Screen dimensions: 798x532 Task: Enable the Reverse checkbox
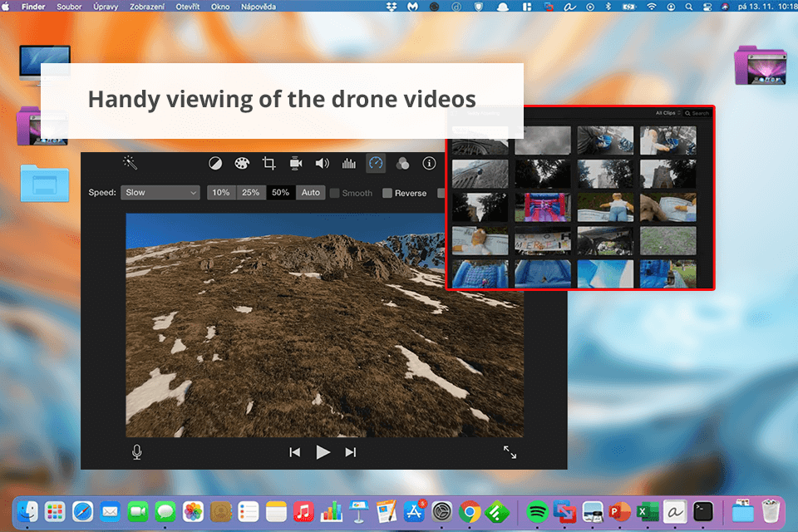pyautogui.click(x=387, y=193)
